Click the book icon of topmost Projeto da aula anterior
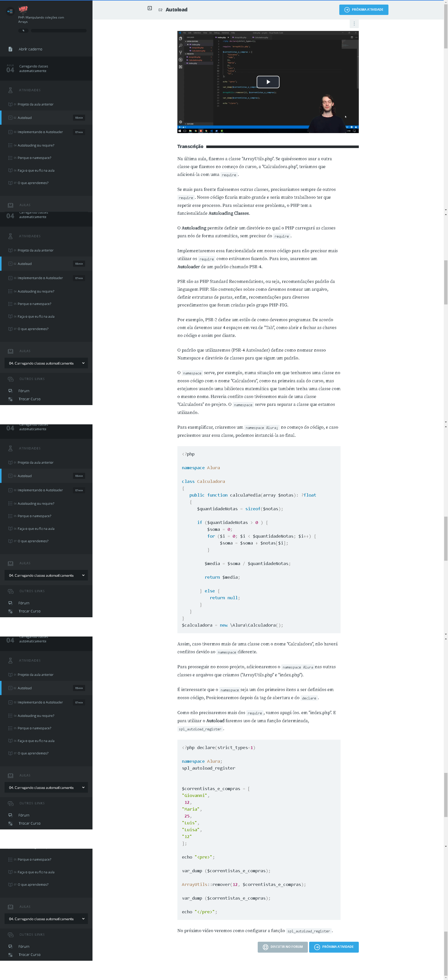Screen dimensions: 448x980 [10, 104]
